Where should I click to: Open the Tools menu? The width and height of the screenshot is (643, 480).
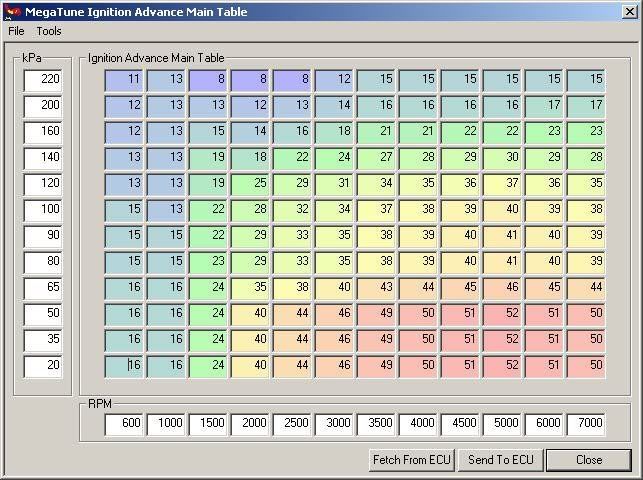click(x=49, y=31)
